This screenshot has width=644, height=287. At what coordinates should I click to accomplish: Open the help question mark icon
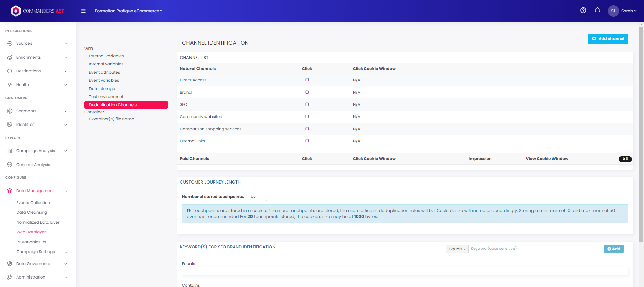583,11
